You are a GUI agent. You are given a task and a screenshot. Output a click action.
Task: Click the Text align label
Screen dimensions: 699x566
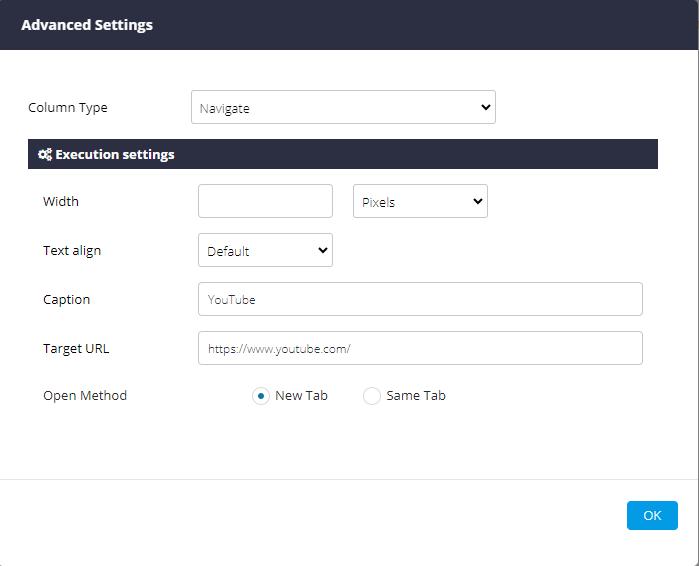pyautogui.click(x=72, y=251)
